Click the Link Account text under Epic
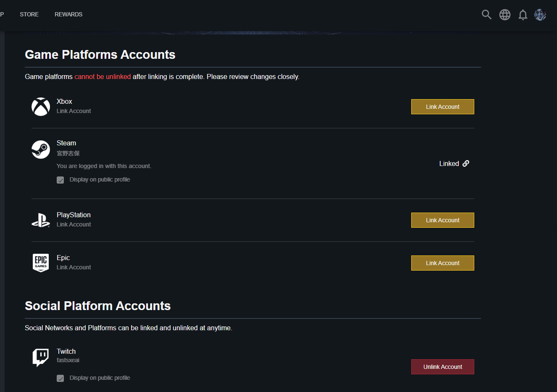Viewport: 557px width, 392px height. [x=74, y=267]
